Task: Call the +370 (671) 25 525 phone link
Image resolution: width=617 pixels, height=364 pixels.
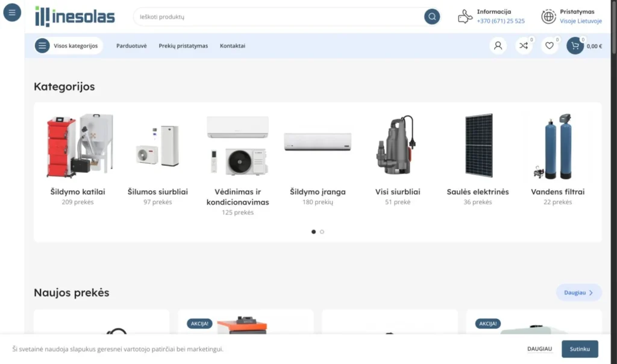Action: (501, 21)
